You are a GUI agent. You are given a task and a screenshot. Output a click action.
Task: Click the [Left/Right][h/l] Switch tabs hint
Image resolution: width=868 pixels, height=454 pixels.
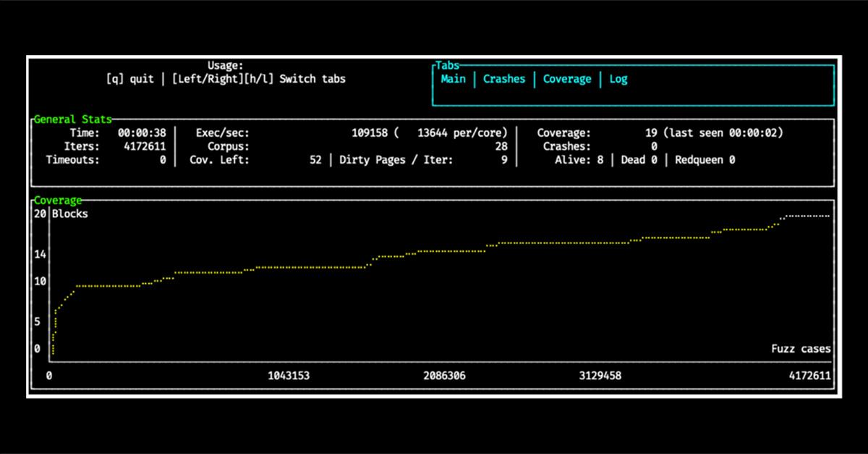click(x=258, y=79)
